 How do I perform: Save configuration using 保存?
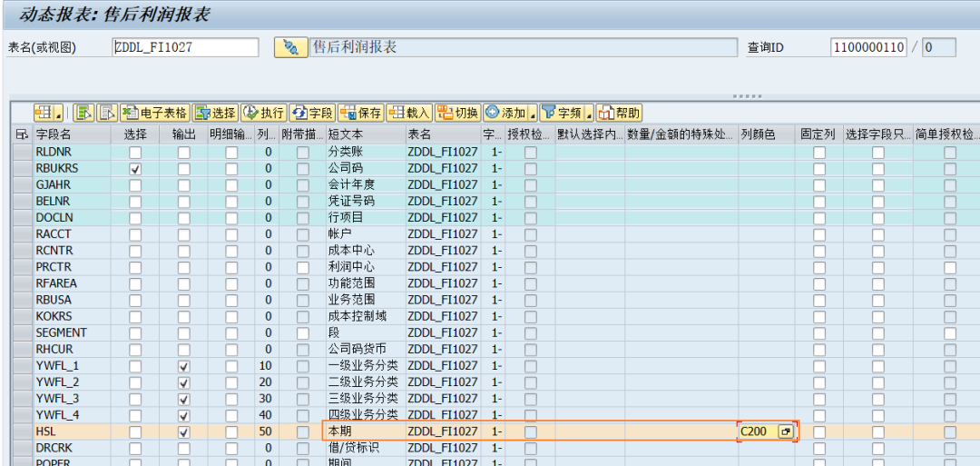tap(360, 113)
